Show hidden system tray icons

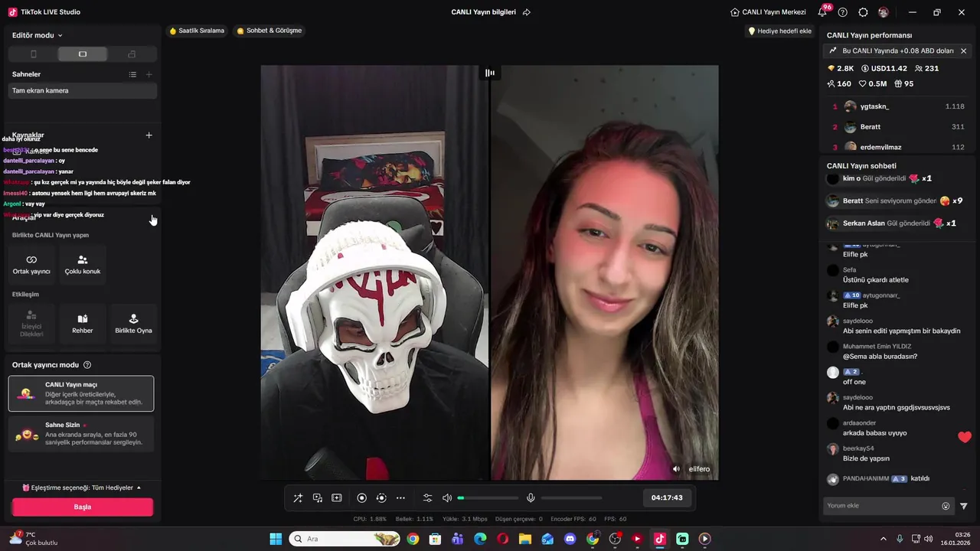[x=883, y=539]
